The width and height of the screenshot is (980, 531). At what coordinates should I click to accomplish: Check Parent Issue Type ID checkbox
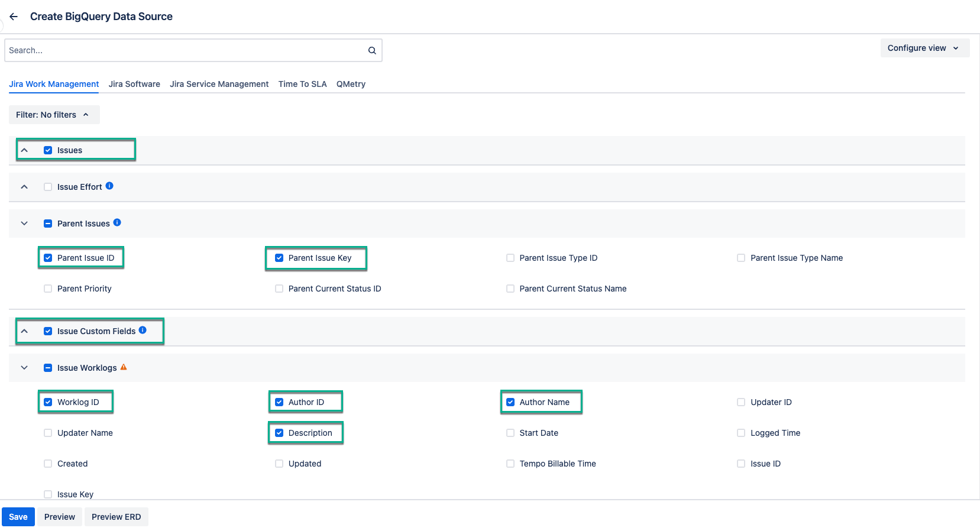click(510, 258)
